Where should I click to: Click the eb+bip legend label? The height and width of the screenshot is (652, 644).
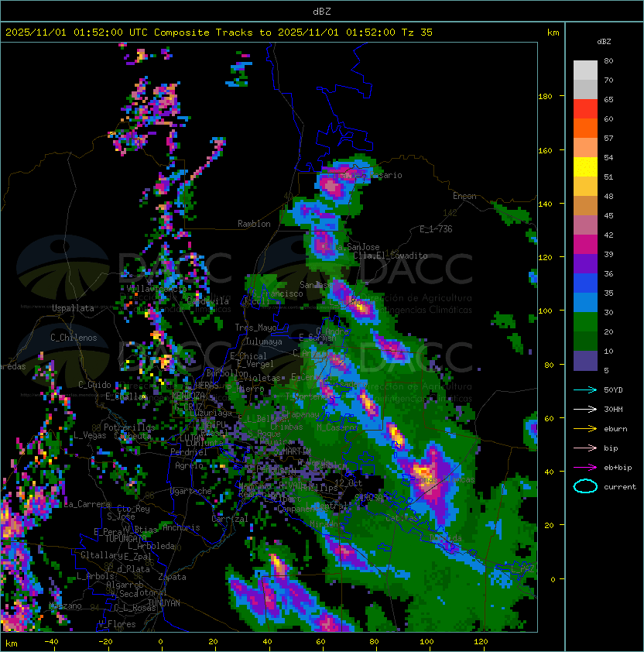pos(618,468)
